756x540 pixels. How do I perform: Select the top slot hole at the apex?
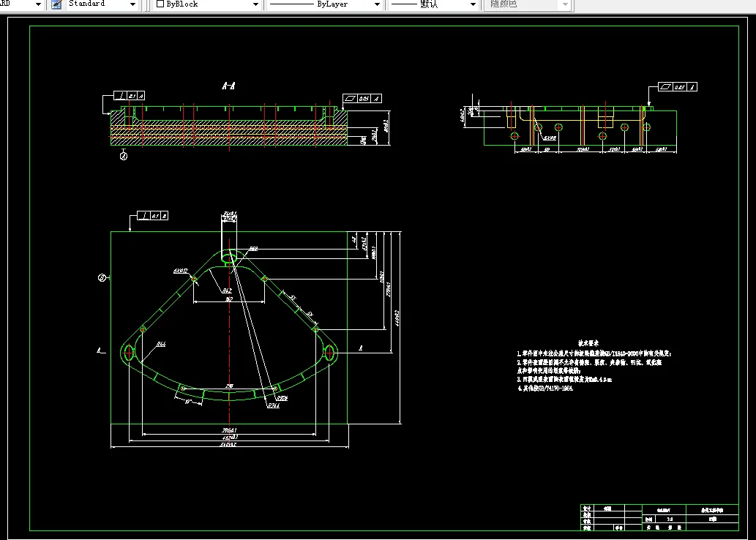[229, 258]
